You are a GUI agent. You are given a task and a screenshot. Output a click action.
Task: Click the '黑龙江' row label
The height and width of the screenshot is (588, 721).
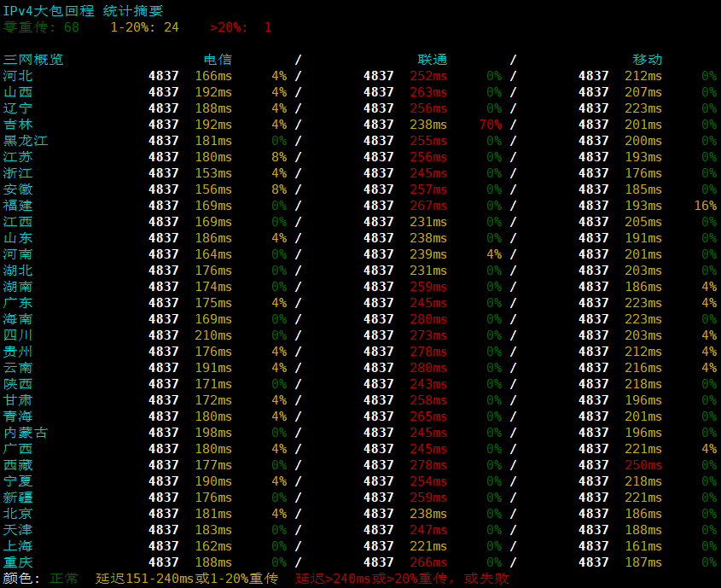coord(26,141)
